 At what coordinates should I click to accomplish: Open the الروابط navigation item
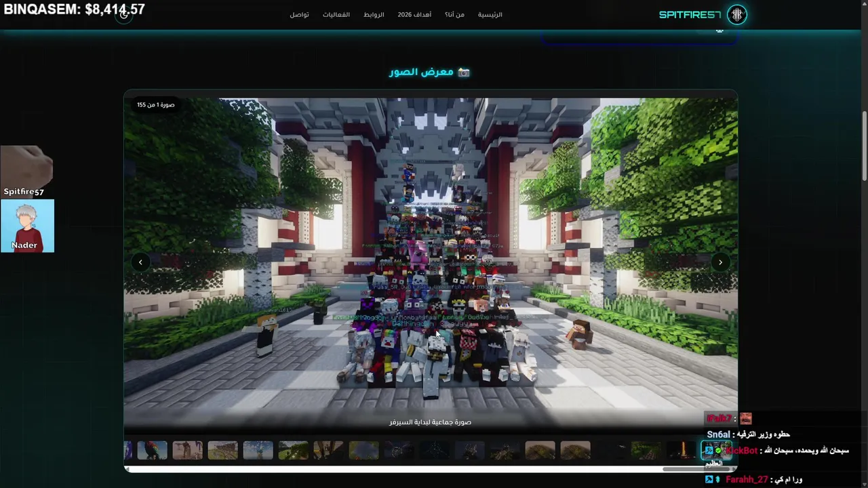(x=374, y=15)
